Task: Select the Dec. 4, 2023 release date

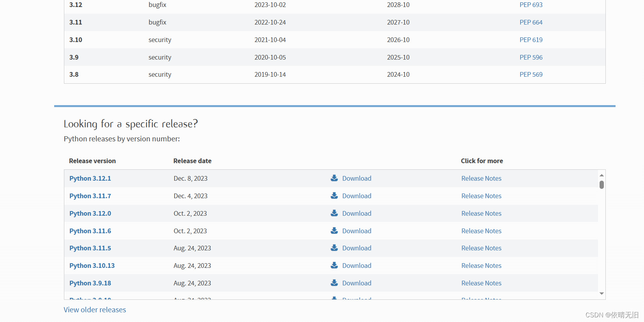Action: point(191,196)
